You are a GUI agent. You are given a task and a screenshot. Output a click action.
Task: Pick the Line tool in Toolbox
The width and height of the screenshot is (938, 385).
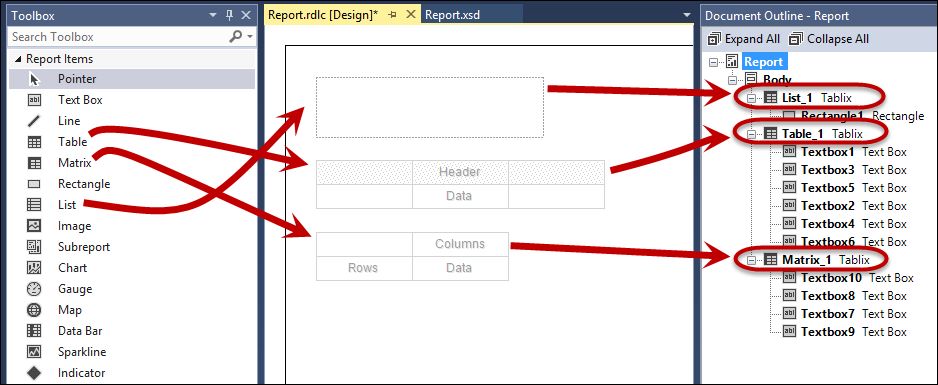pos(131,121)
